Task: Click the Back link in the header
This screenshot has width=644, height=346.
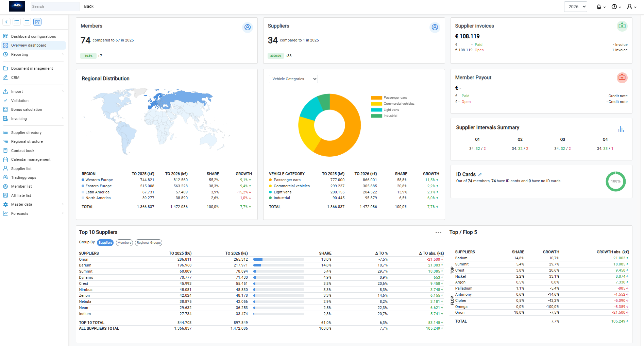Action: coord(89,6)
